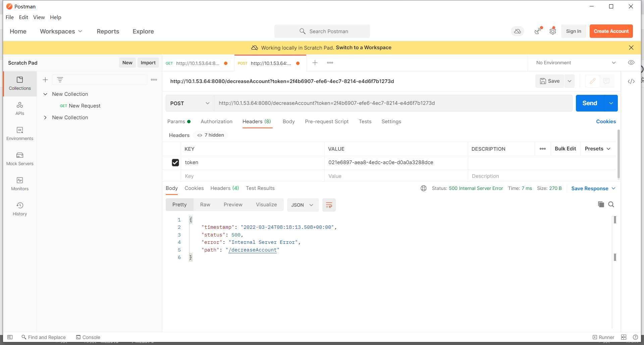Viewport: 644px width, 345px height.
Task: Switch to the Params tab
Action: (179, 122)
